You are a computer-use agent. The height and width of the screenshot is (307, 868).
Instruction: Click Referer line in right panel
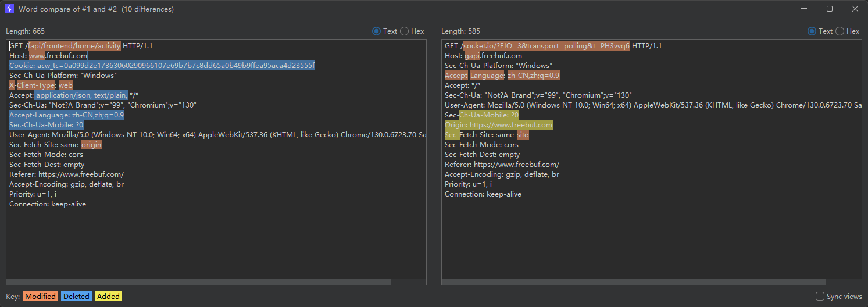pos(502,165)
